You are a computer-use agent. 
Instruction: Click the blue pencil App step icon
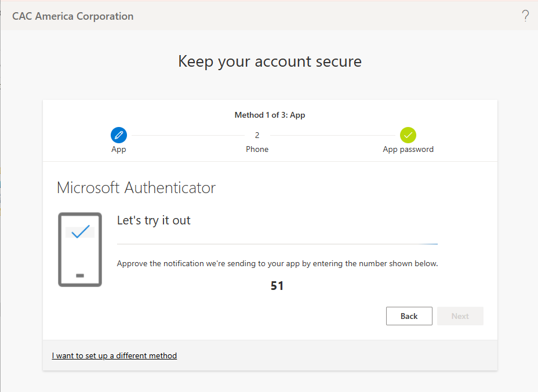119,135
